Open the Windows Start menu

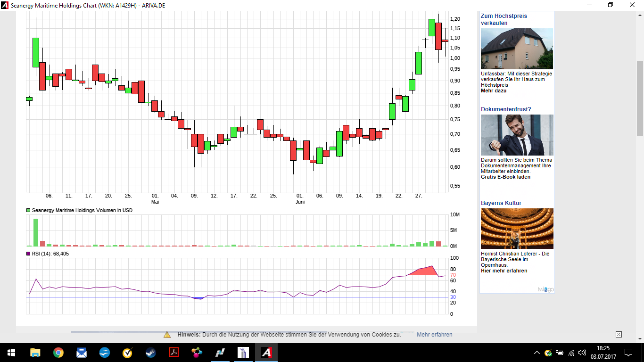click(11, 353)
